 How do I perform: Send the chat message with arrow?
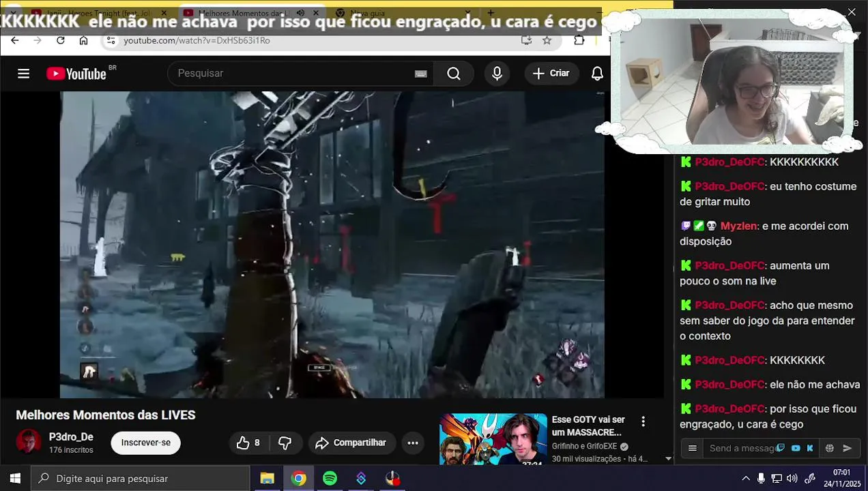(x=848, y=448)
